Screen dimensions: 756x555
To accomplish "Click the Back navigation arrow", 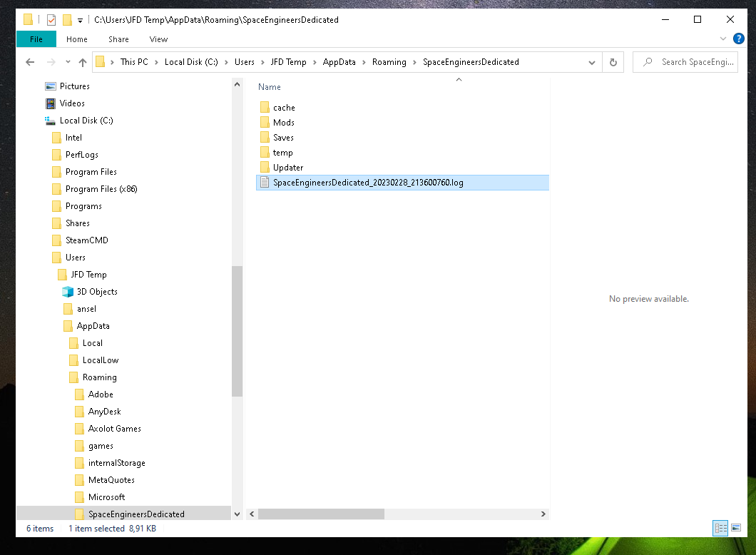I will [x=30, y=62].
